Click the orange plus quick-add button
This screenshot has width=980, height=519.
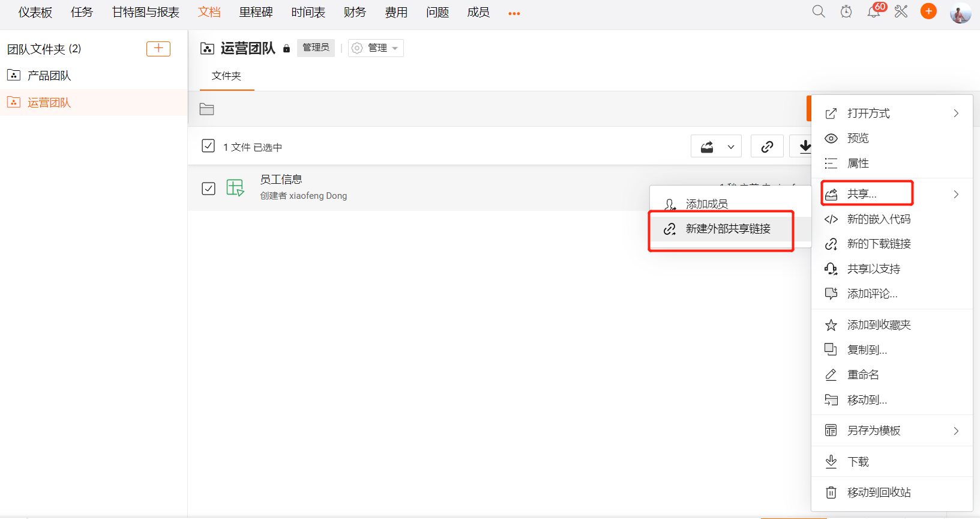928,11
